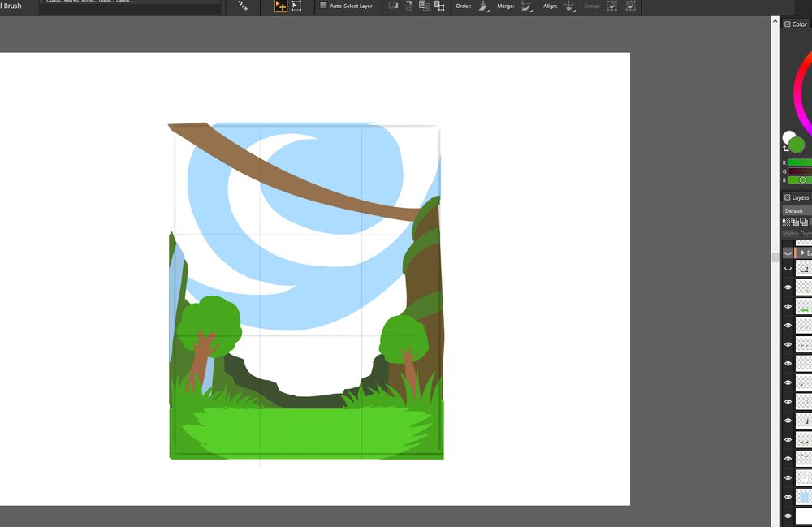Enable the Auto-Select Layer checkbox

tap(323, 6)
